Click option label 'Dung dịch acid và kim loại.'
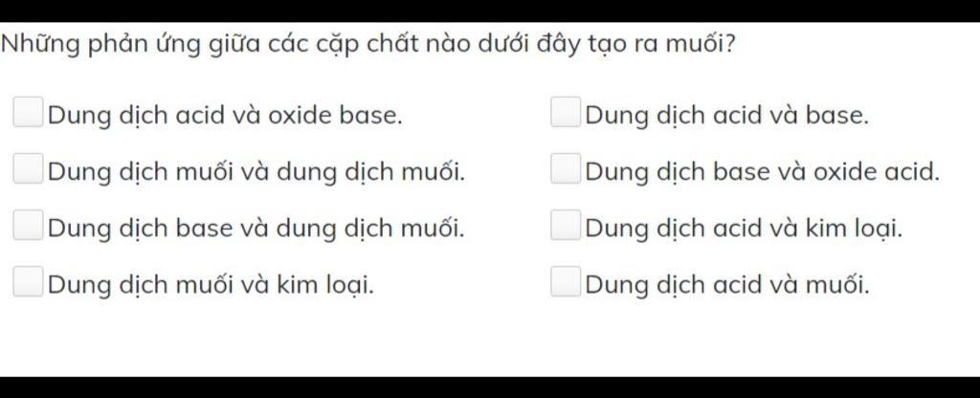The height and width of the screenshot is (398, 980). click(x=745, y=229)
